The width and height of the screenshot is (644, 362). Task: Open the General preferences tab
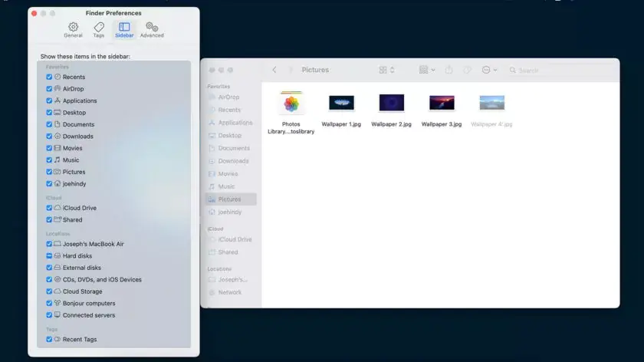(x=73, y=30)
